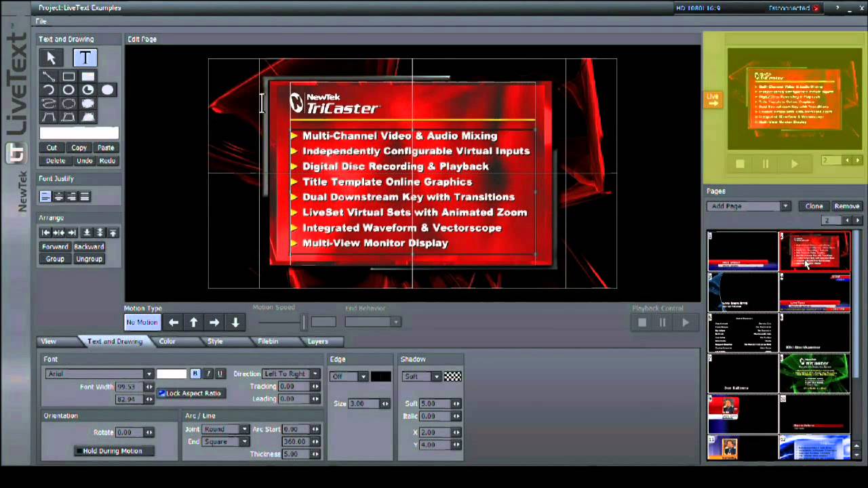Viewport: 868px width, 488px height.
Task: Open the Edge type dropdown showing Off
Action: click(349, 376)
